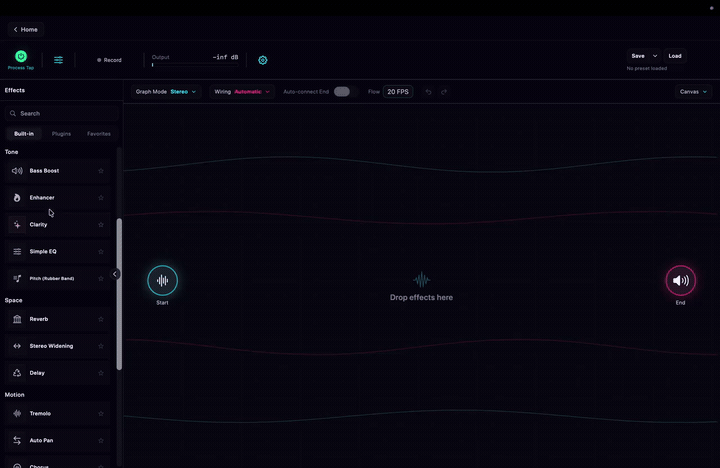Click the undo arrow icon
The width and height of the screenshot is (720, 468).
click(428, 92)
